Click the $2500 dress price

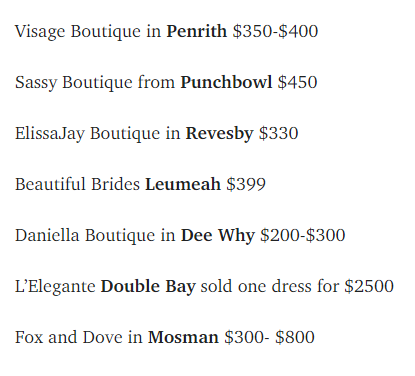pyautogui.click(x=369, y=286)
